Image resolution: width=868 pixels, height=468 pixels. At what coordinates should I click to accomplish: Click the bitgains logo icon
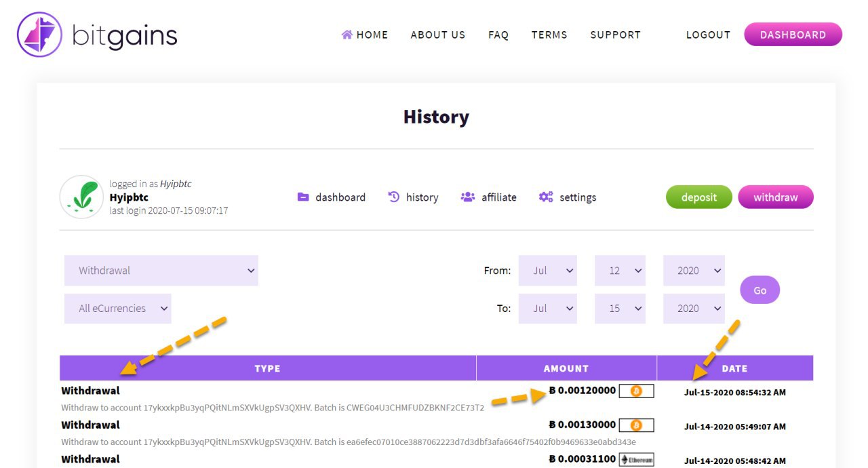click(x=39, y=34)
